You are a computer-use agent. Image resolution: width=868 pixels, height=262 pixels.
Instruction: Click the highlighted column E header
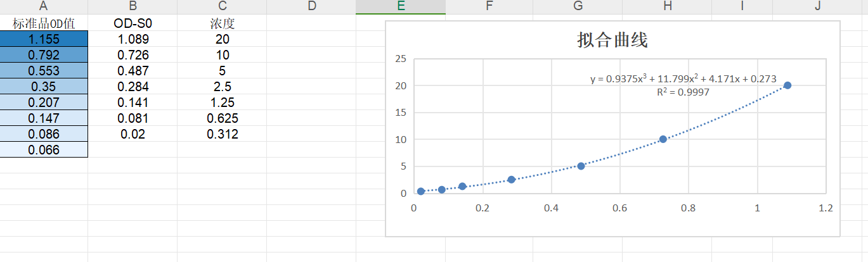point(400,6)
